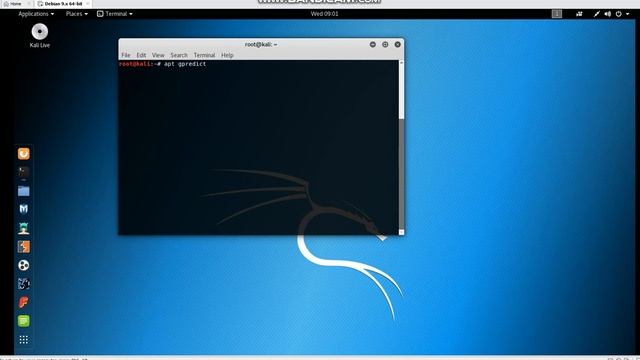Maximize the root@kali terminal window
640x360 pixels.
(385, 44)
